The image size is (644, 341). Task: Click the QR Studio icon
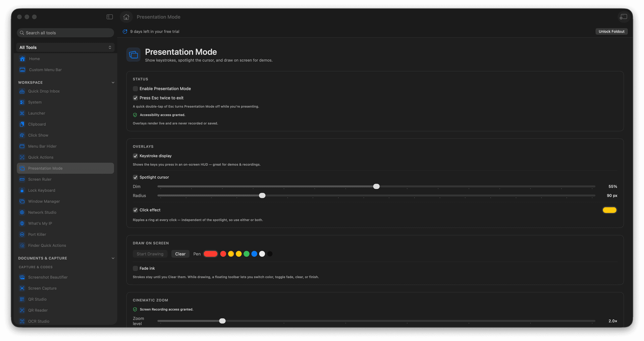coord(22,299)
